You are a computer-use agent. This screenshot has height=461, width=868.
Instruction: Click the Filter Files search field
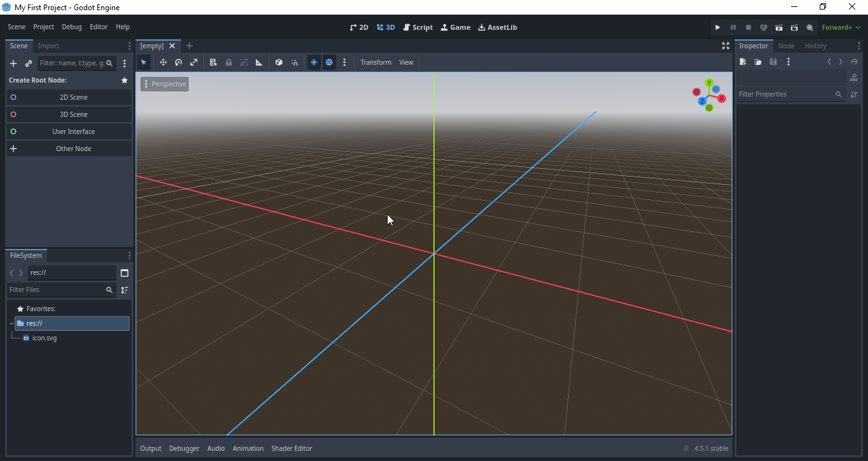61,290
